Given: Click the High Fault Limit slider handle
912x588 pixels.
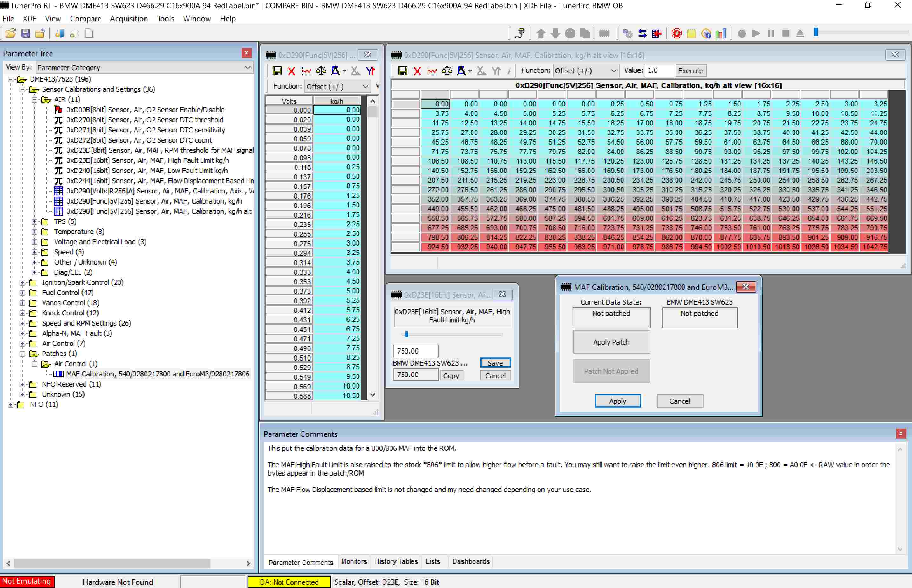Looking at the screenshot, I should (x=407, y=334).
